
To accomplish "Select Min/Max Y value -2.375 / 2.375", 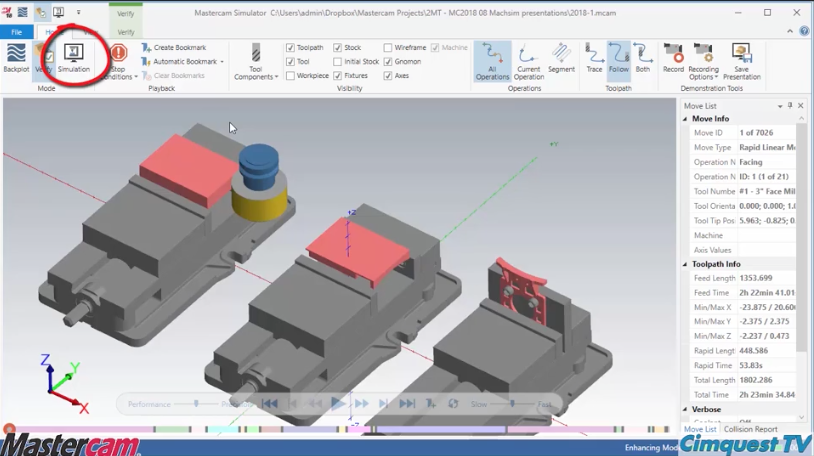I will coord(764,321).
